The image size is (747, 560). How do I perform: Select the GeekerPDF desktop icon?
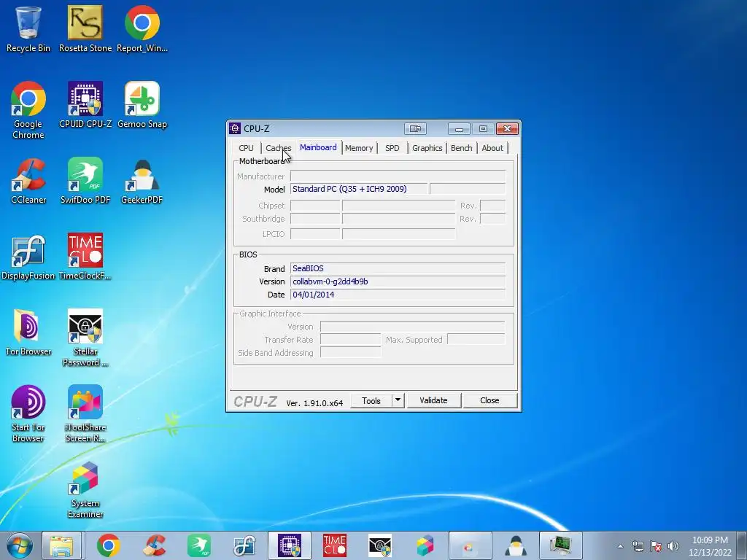coord(142,181)
